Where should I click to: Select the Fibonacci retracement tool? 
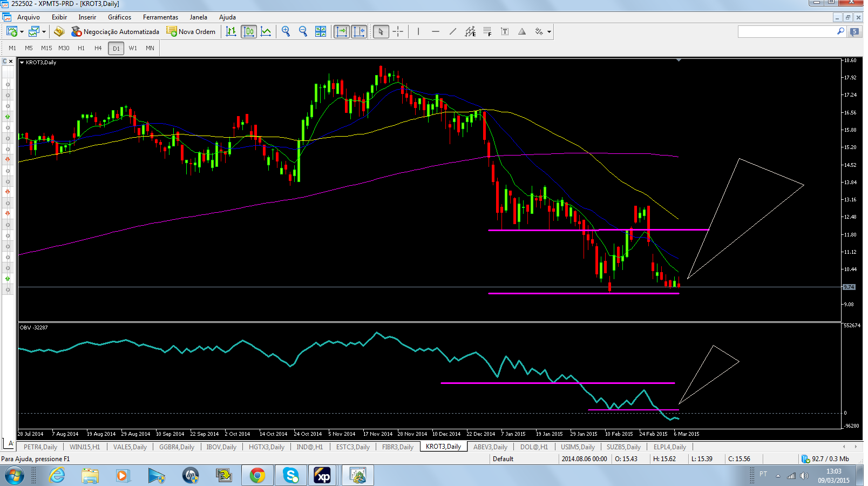point(487,32)
